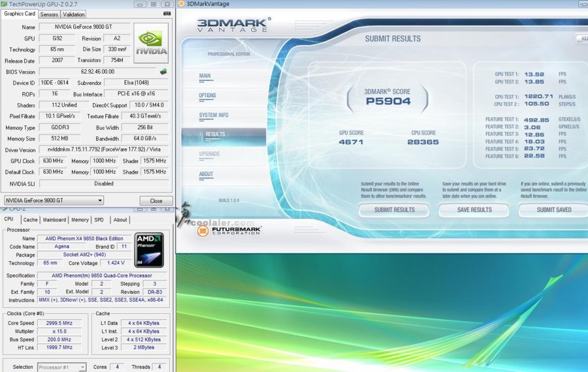Click the AMD Phenom logo in CPU-Z
This screenshot has height=372, width=588.
pyautogui.click(x=149, y=250)
